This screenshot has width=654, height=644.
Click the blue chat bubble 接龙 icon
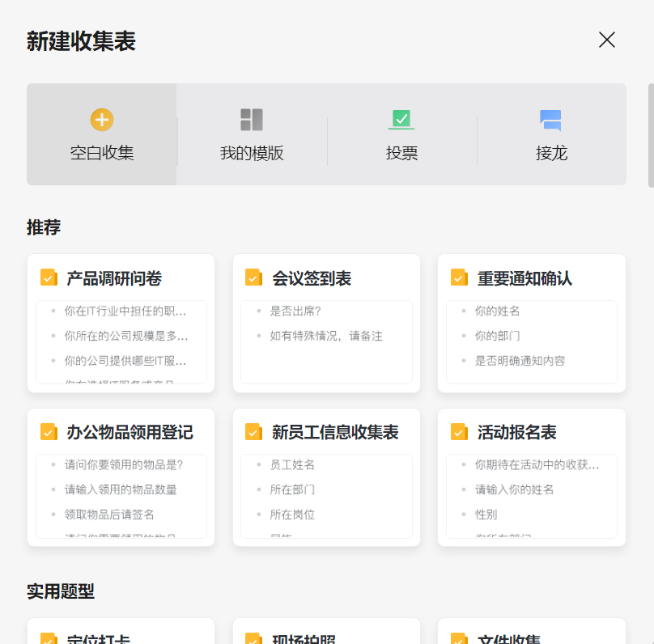(x=551, y=120)
